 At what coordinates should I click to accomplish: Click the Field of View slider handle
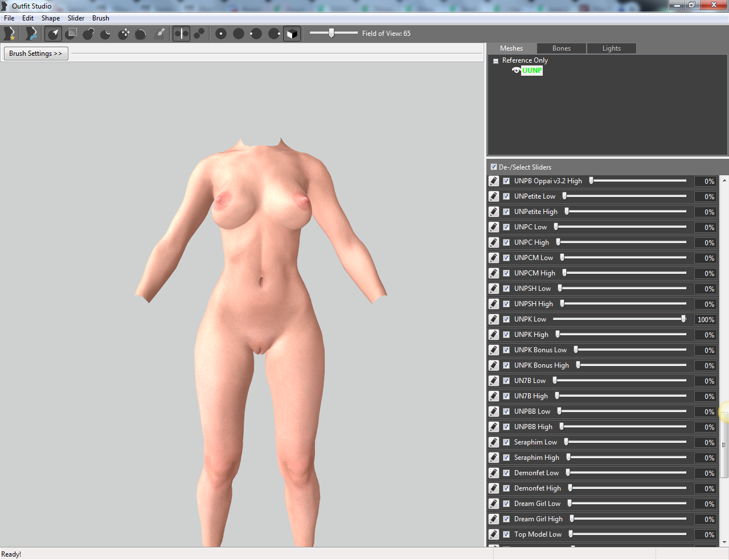point(331,33)
